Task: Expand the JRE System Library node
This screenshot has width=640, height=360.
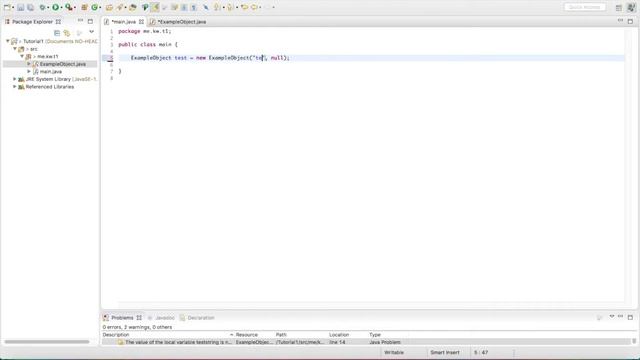Action: 15,79
